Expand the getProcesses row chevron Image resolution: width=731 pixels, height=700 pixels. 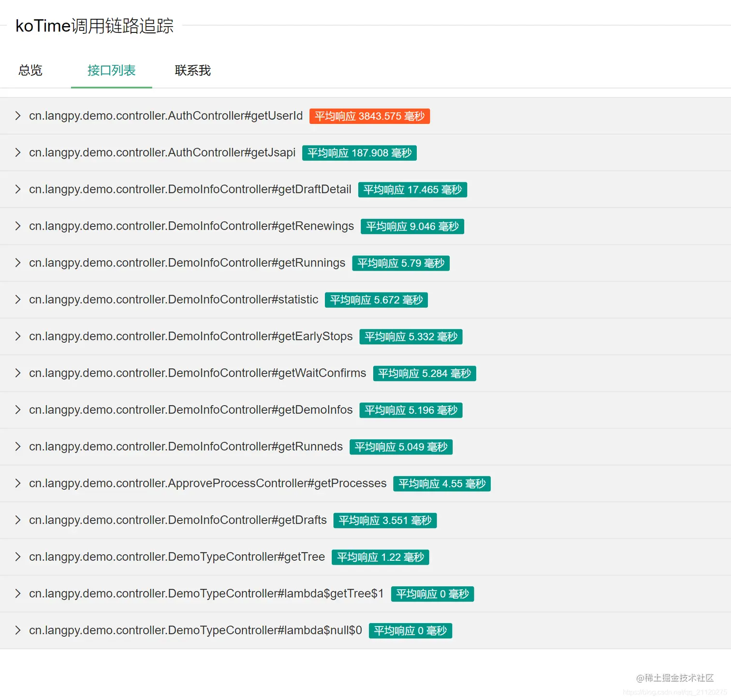[18, 483]
